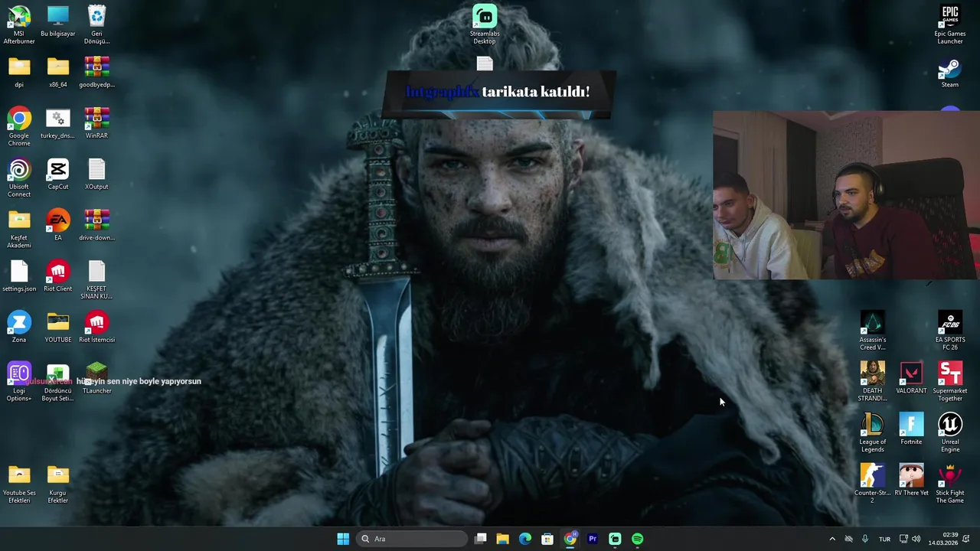Open Microsoft Store from the taskbar
The image size is (980, 551).
547,539
